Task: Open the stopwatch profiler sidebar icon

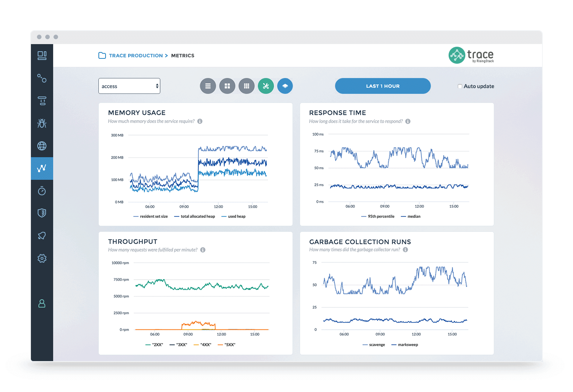Action: tap(42, 191)
